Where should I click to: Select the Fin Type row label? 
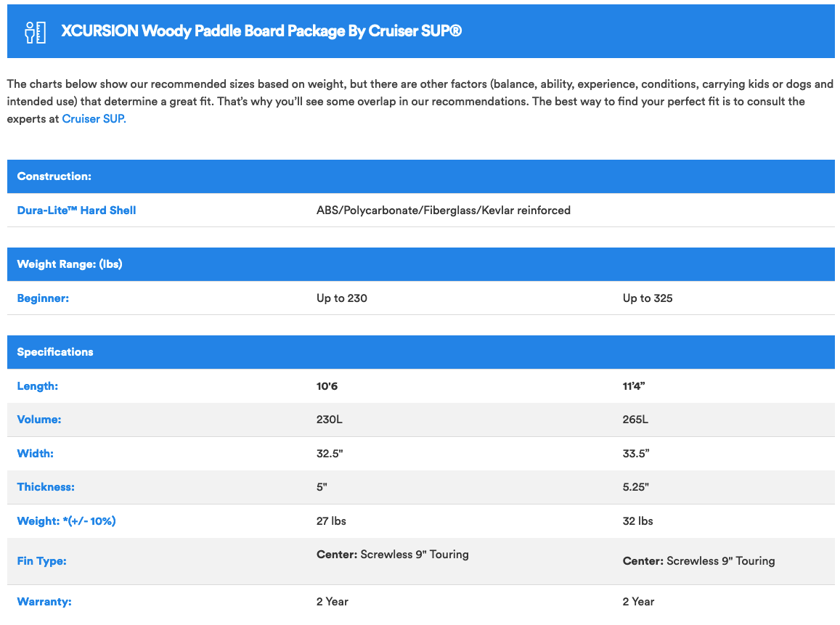(x=41, y=561)
